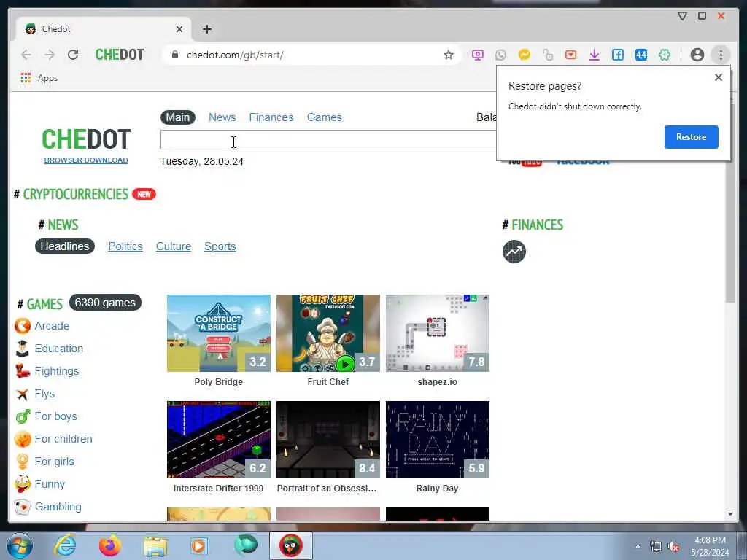Open Windows Explorer from taskbar
This screenshot has width=747, height=560.
point(155,546)
